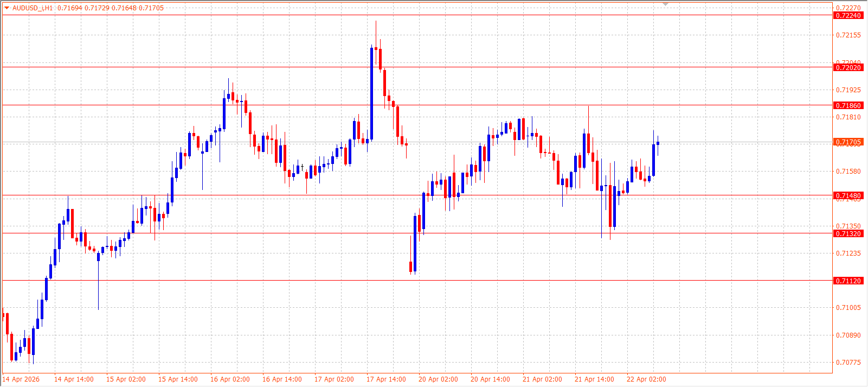Click the 0.72270 price scale value

coord(848,8)
